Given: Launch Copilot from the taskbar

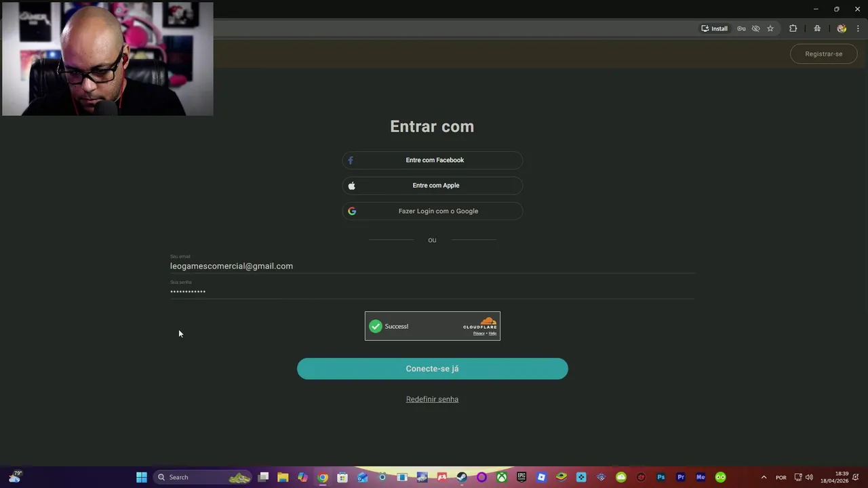Looking at the screenshot, I should tap(302, 477).
